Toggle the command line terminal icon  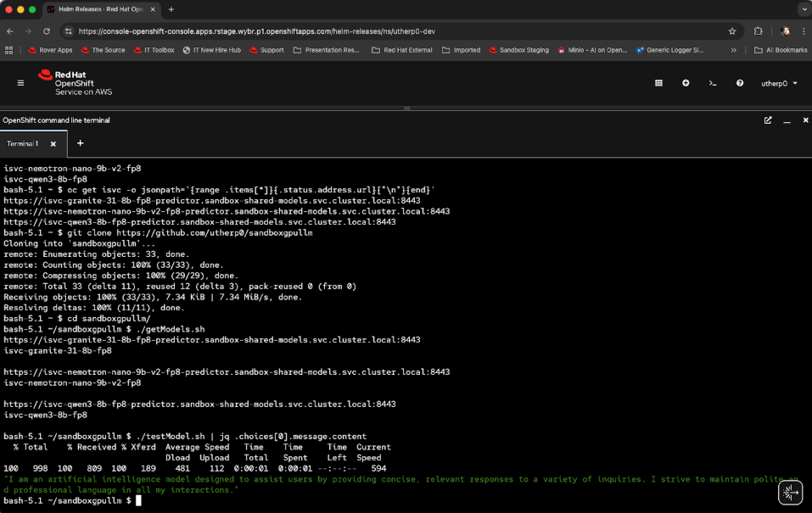pyautogui.click(x=713, y=83)
